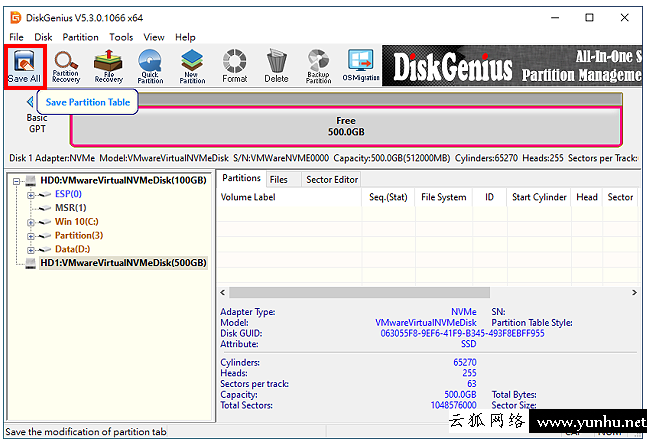This screenshot has height=444, width=650.
Task: Click the MSR(1) partition icon
Action: (45, 208)
